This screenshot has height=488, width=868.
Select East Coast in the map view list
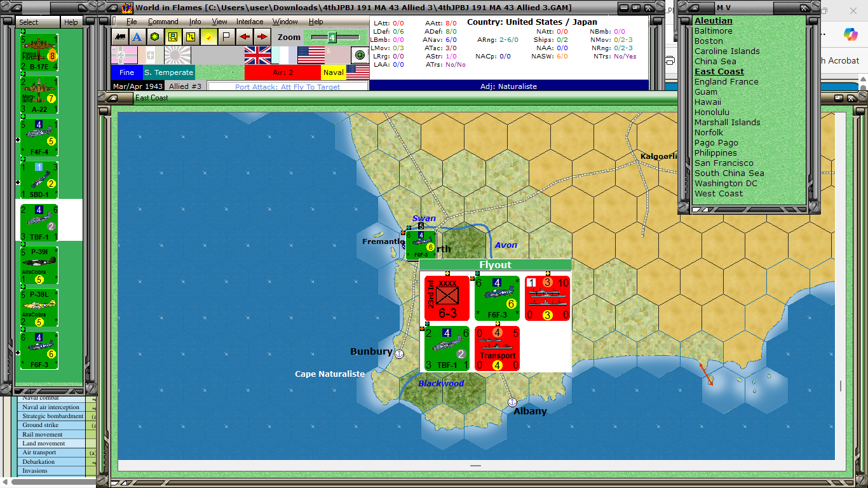(x=719, y=72)
